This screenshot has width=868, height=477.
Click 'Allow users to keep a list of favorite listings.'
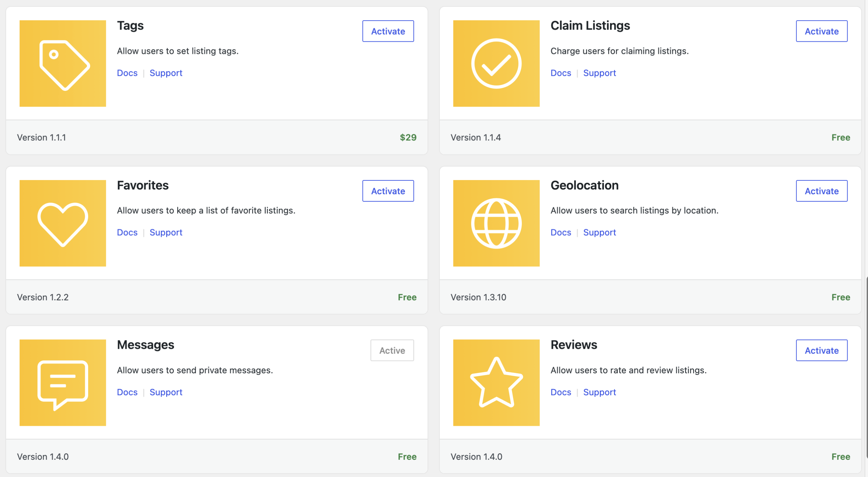(206, 211)
